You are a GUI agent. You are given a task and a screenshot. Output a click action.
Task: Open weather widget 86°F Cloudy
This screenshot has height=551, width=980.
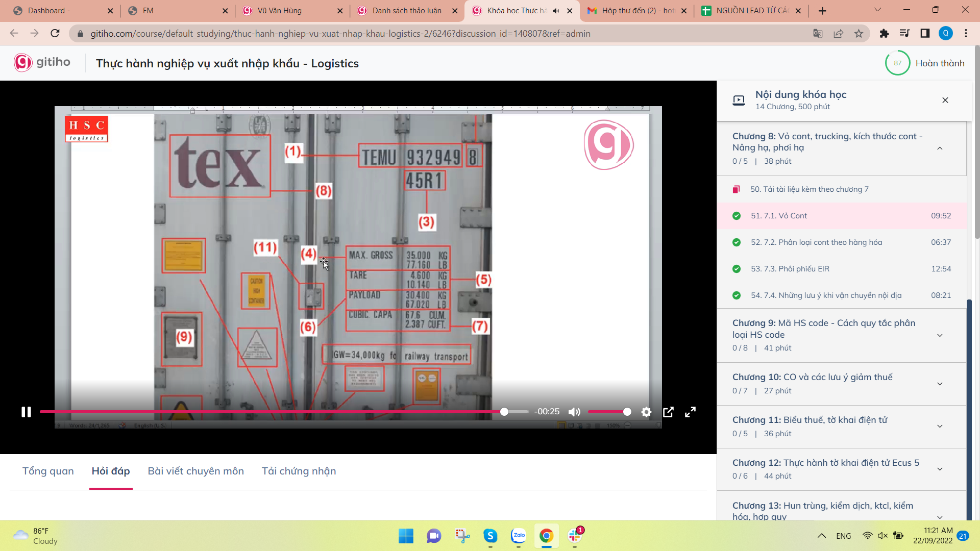pyautogui.click(x=36, y=536)
